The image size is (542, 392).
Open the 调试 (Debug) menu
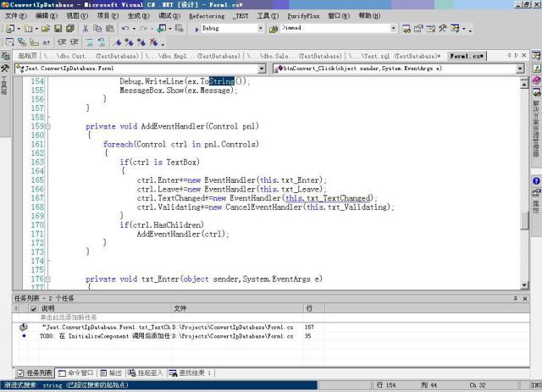tap(169, 16)
